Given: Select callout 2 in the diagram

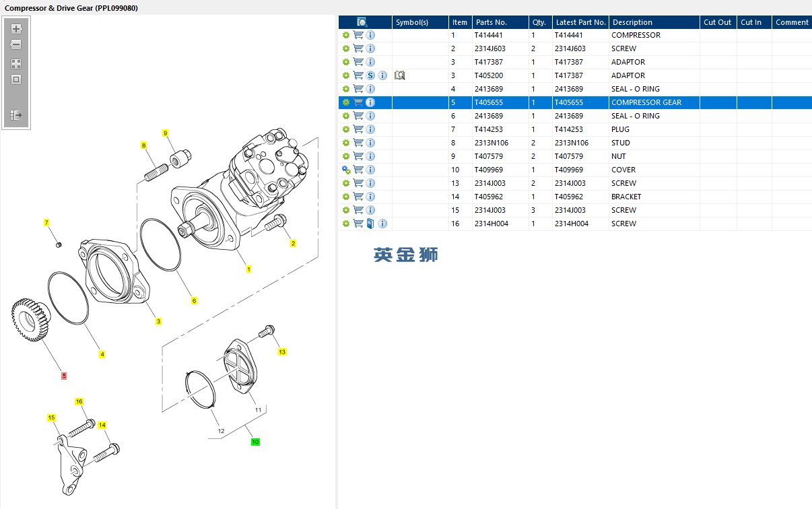Looking at the screenshot, I should click(293, 243).
